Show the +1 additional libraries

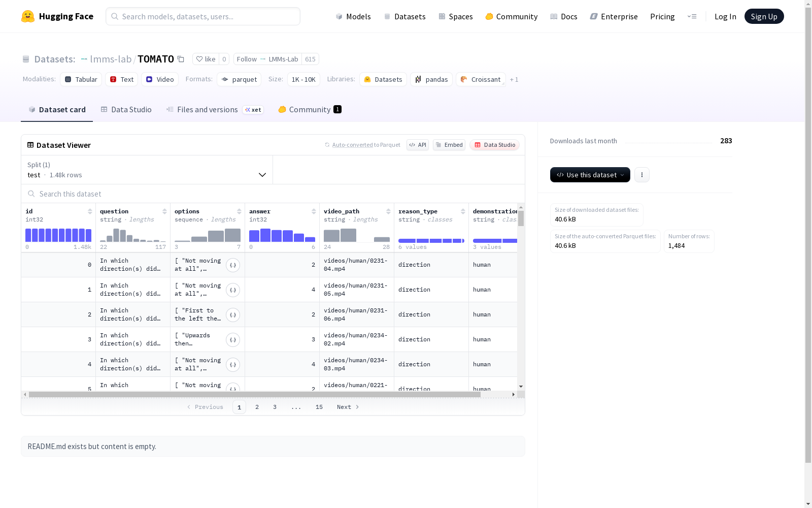[514, 79]
